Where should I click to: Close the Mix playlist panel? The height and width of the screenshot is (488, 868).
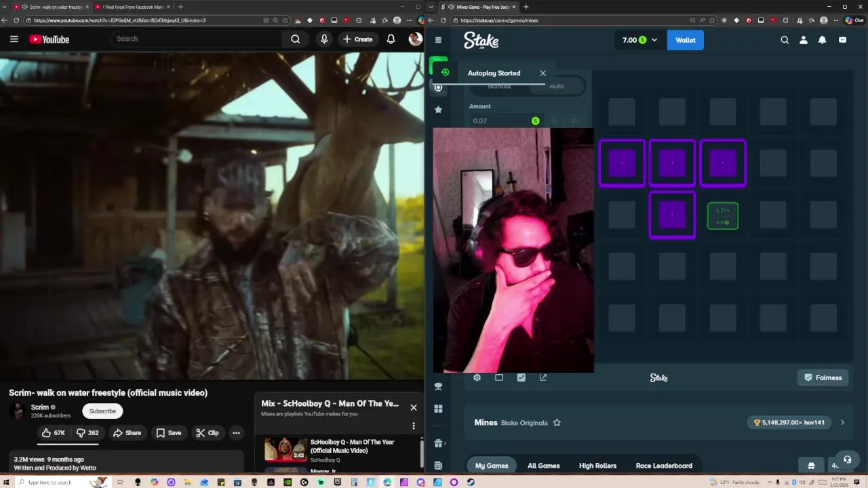point(413,407)
